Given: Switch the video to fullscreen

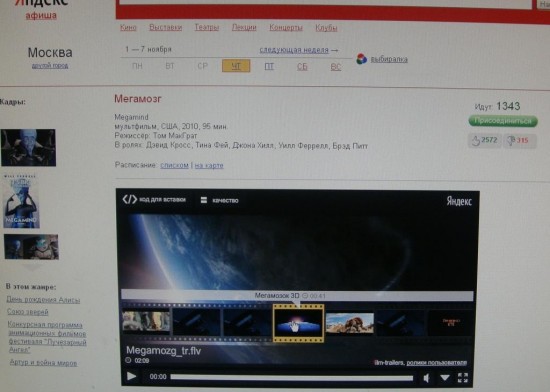Looking at the screenshot, I should coord(463,378).
